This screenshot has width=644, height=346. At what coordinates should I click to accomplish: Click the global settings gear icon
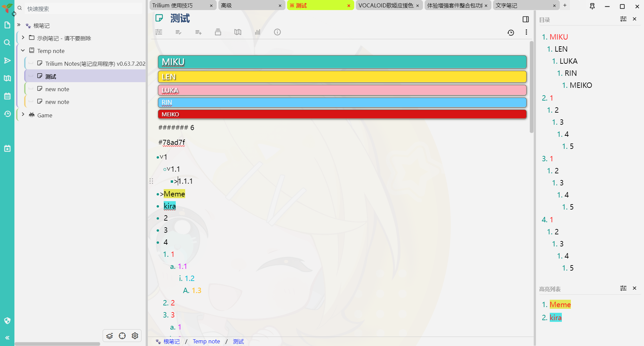coord(135,336)
